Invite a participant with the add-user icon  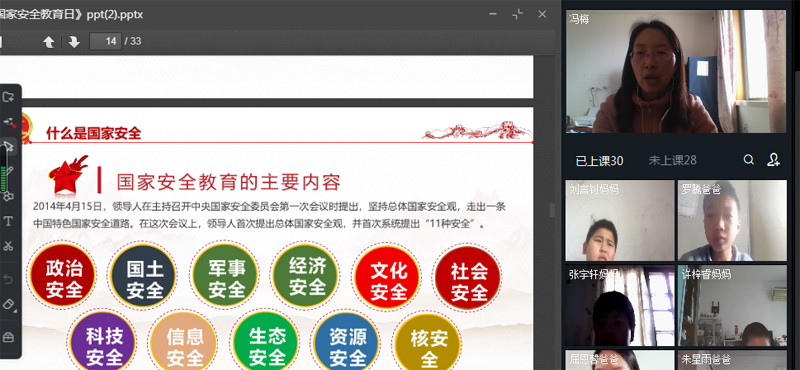click(773, 160)
